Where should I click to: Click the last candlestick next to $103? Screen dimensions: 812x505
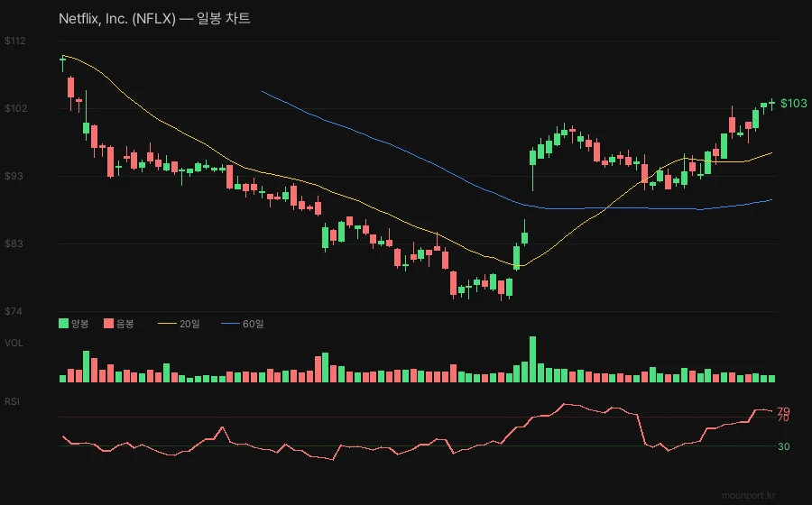pyautogui.click(x=772, y=104)
